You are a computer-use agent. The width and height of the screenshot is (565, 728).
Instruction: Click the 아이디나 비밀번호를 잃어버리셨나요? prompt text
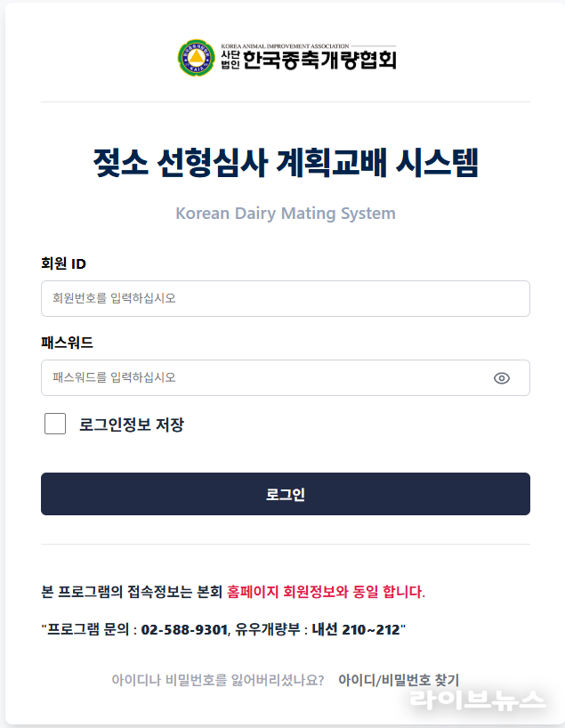coord(218,680)
